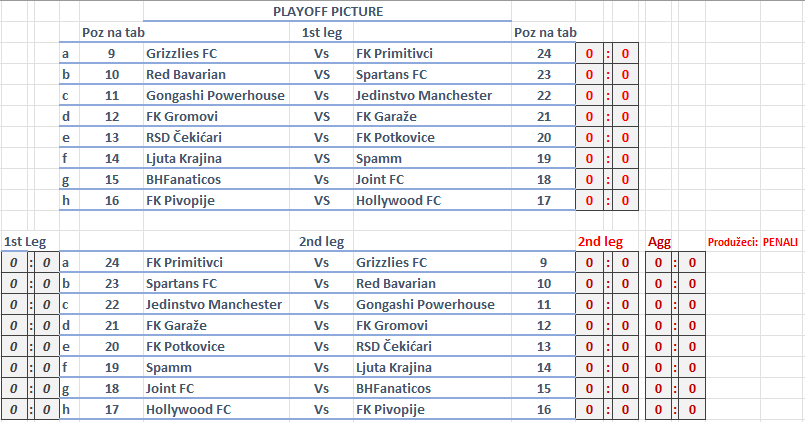Select the VS cell in the Red Bavarian 1st leg row
The image size is (805, 422).
pos(322,74)
